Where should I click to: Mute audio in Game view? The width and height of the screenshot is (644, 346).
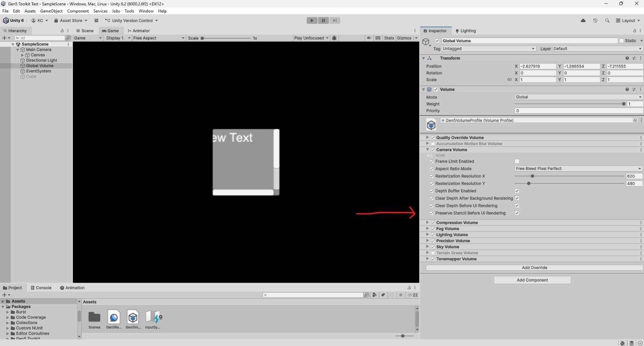point(369,38)
